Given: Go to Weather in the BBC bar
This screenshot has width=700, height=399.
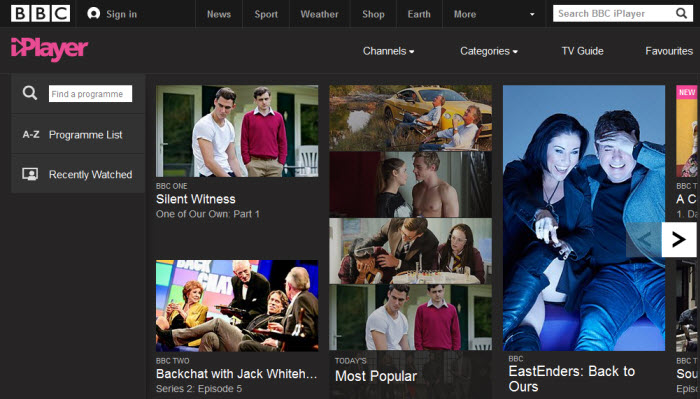Looking at the screenshot, I should 320,14.
